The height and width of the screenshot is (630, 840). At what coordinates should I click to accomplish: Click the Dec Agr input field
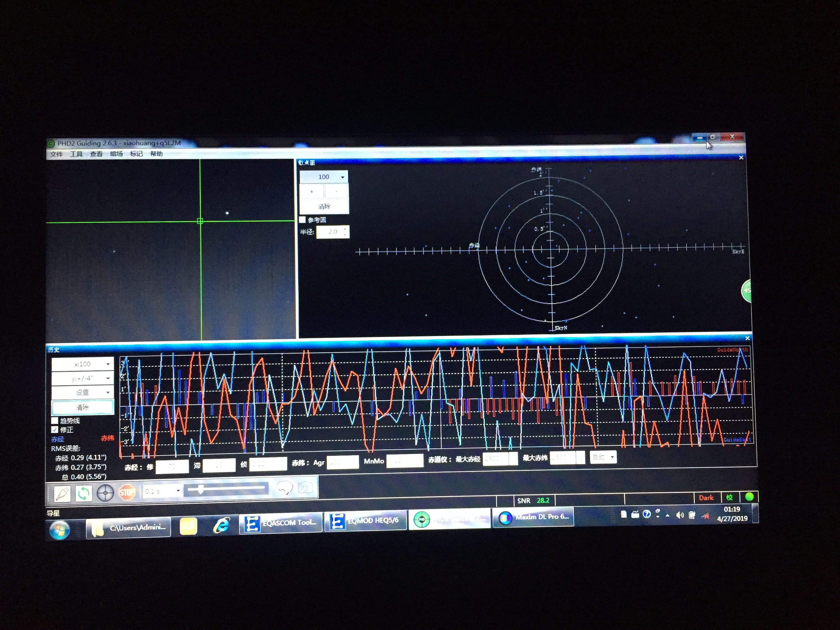(x=343, y=462)
